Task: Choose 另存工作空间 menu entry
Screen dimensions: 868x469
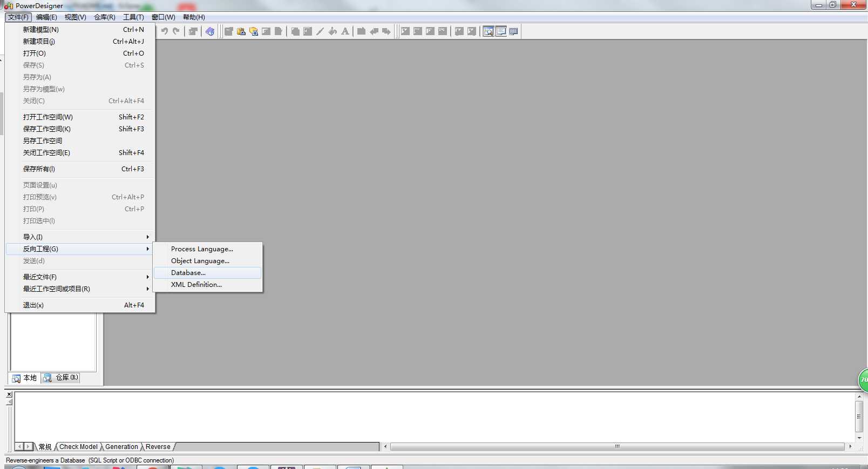Action: click(80, 141)
